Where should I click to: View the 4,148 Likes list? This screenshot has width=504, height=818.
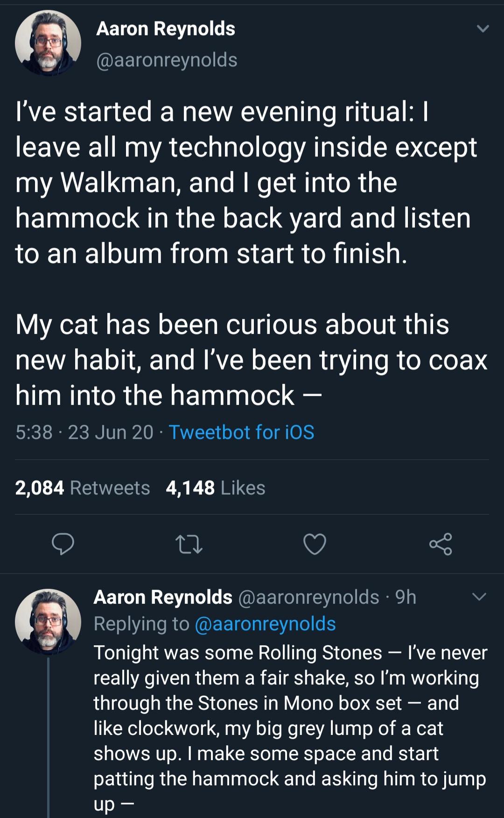tap(215, 488)
